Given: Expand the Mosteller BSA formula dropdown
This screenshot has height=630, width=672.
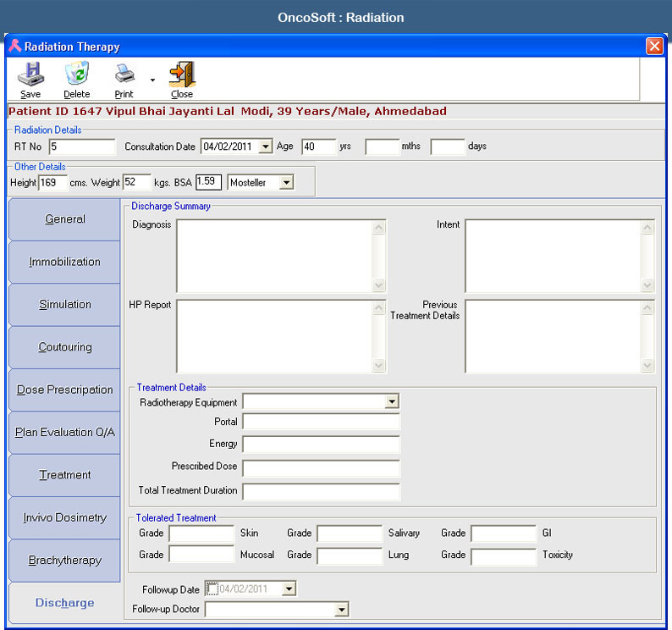Looking at the screenshot, I should [287, 183].
